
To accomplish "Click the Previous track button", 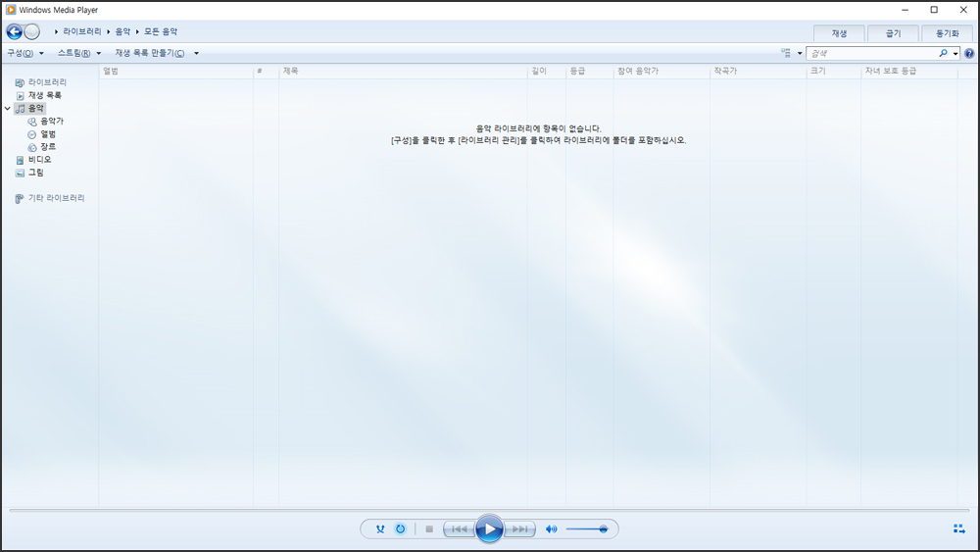I will pyautogui.click(x=459, y=528).
